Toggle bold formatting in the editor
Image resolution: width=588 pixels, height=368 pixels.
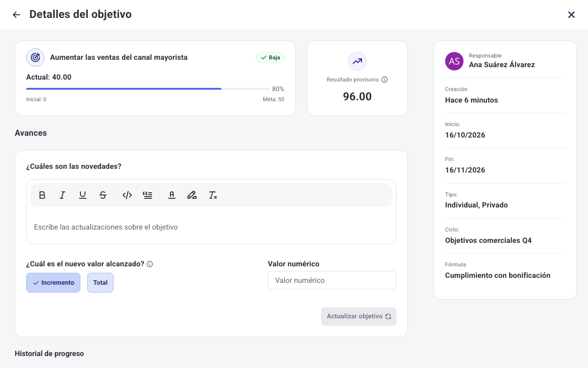[42, 195]
